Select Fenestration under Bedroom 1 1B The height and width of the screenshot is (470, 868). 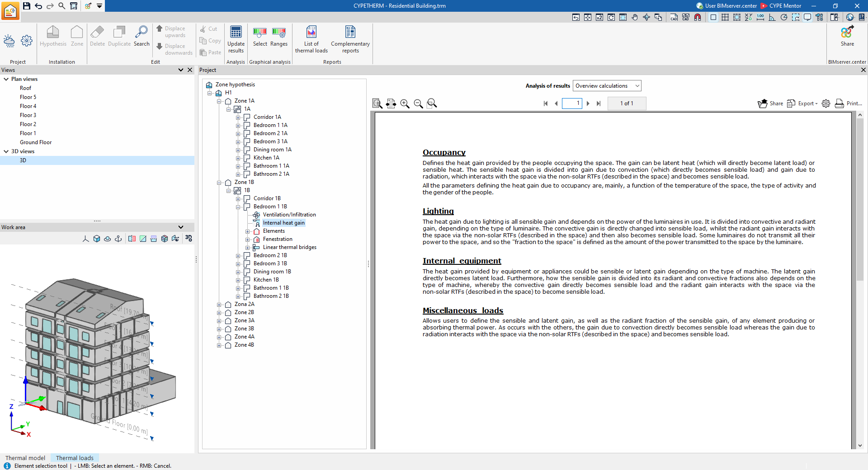coord(278,239)
